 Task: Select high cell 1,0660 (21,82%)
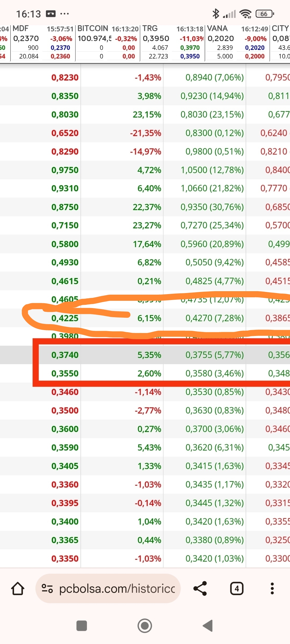(x=212, y=188)
